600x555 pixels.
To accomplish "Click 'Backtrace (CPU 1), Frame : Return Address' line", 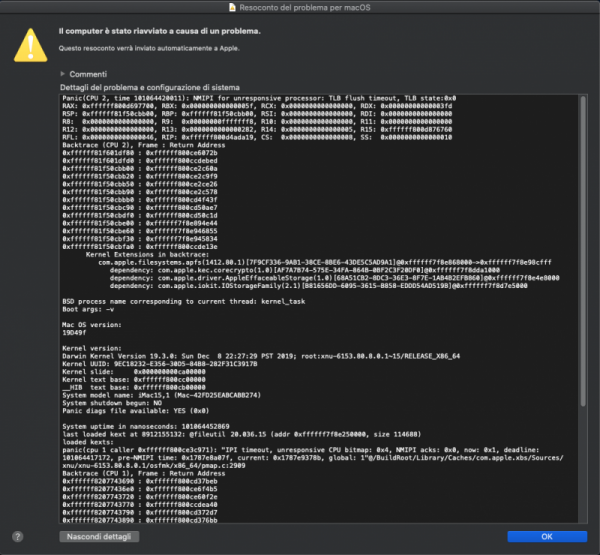I will (x=143, y=473).
